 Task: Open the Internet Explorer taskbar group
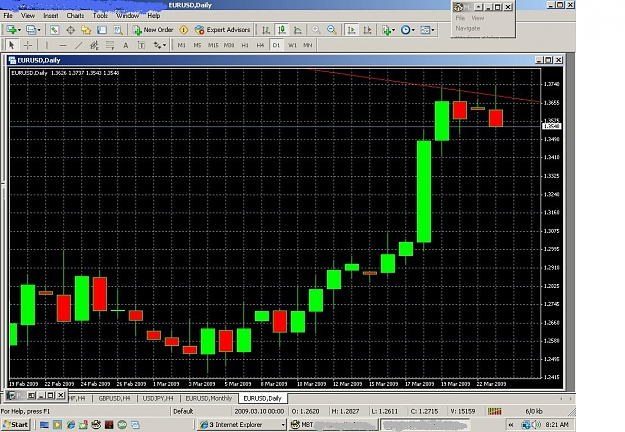[242, 425]
